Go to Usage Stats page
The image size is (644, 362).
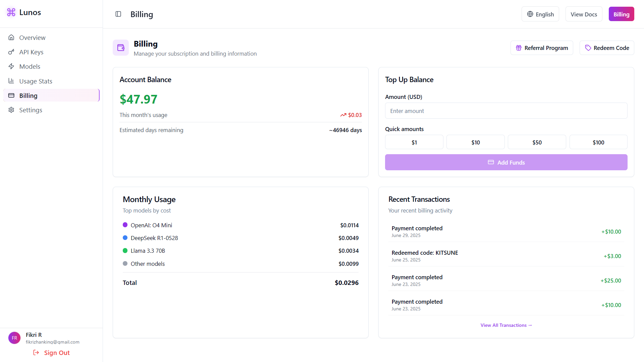click(x=36, y=81)
